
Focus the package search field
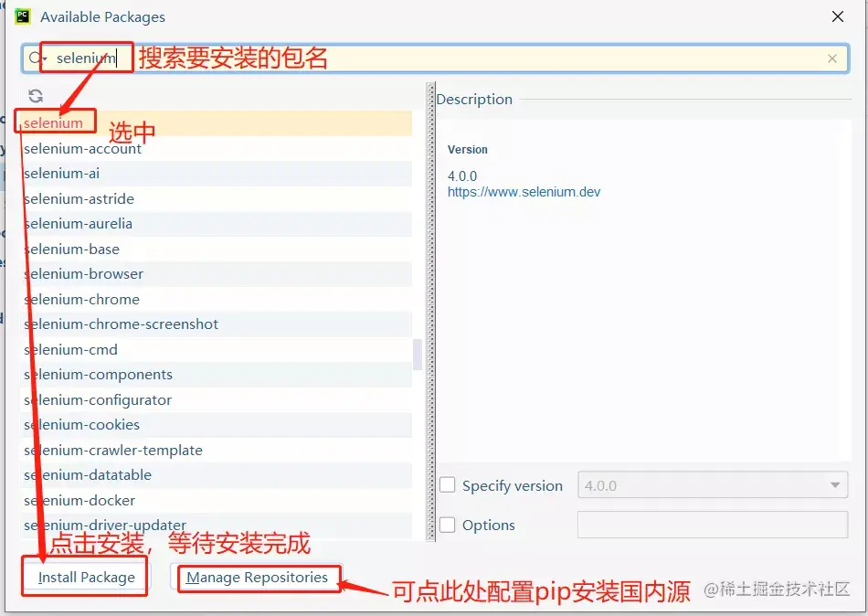point(435,58)
